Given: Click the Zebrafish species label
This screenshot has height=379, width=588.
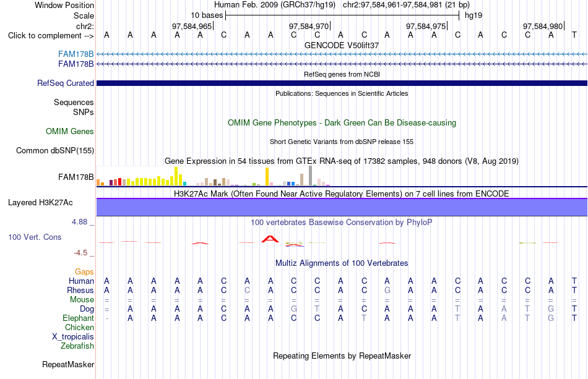Looking at the screenshot, I should pyautogui.click(x=77, y=346).
